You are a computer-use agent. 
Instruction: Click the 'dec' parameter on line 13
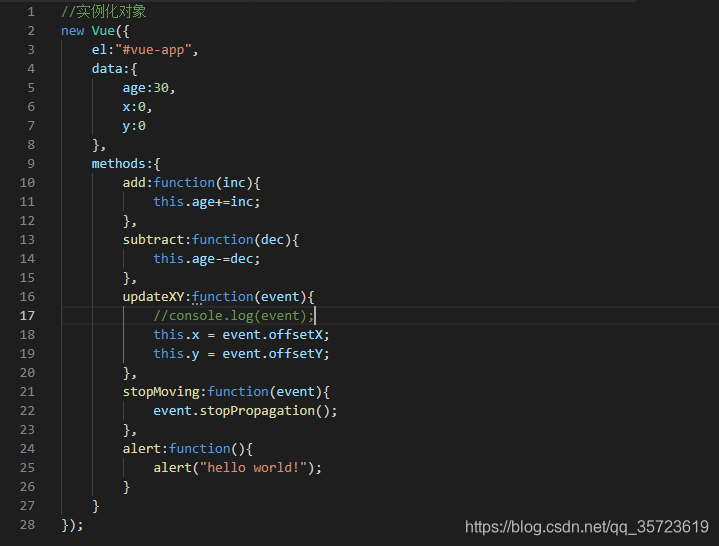point(272,240)
